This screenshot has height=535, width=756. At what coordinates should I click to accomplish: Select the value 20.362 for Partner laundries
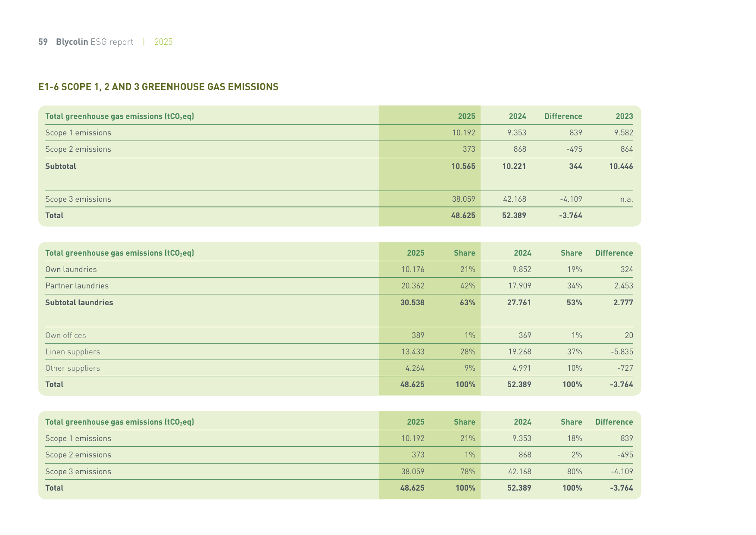(x=412, y=286)
